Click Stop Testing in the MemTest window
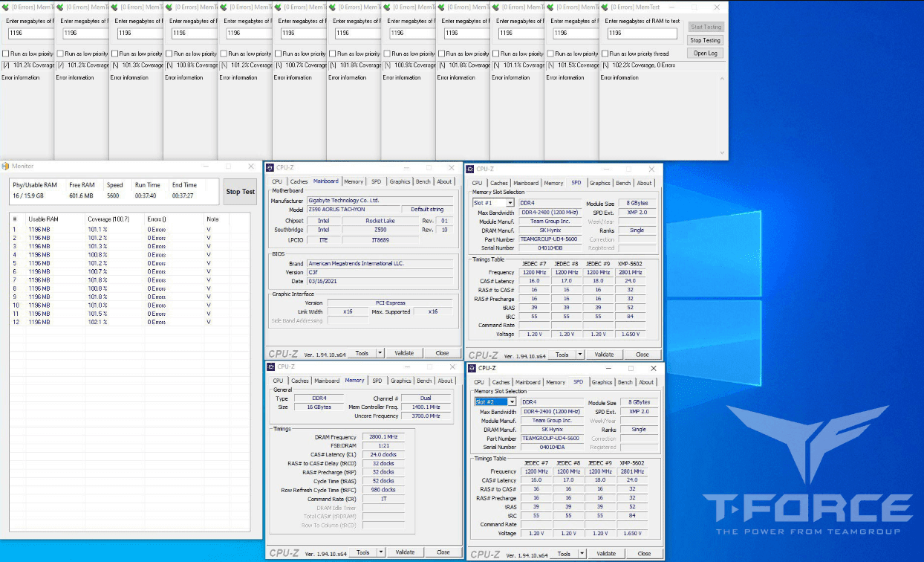Viewport: 924px width, 562px height. (705, 40)
